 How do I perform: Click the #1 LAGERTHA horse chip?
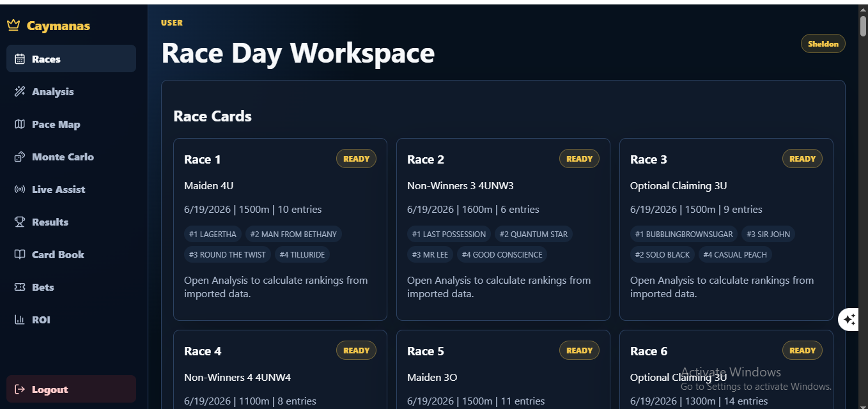(212, 234)
